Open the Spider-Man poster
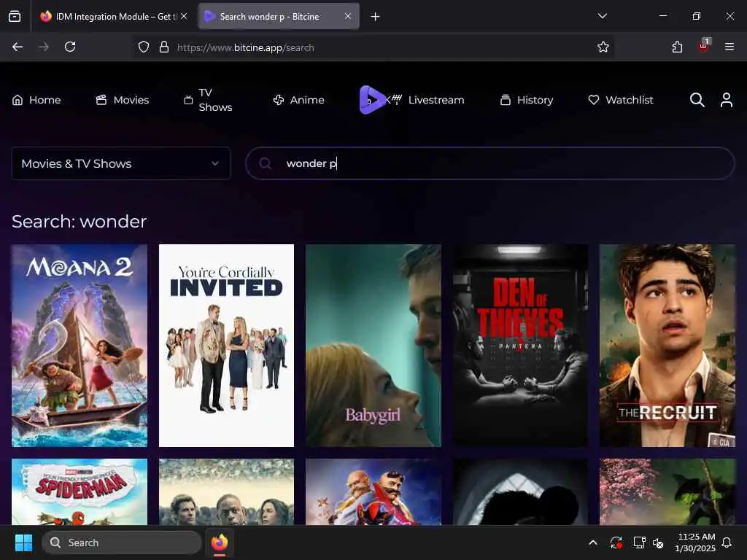 tap(80, 492)
